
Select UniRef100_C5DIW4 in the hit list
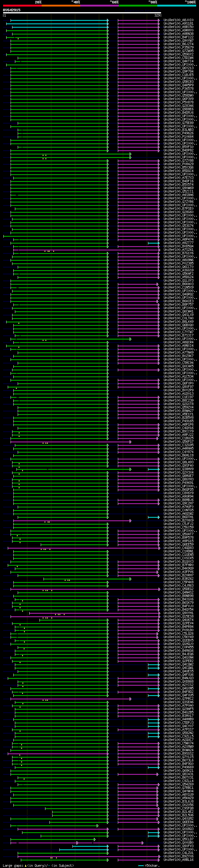pyautogui.click(x=178, y=58)
